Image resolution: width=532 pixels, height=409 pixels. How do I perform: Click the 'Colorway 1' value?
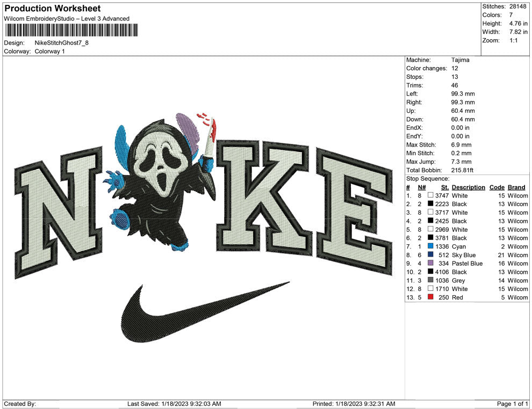click(x=49, y=52)
